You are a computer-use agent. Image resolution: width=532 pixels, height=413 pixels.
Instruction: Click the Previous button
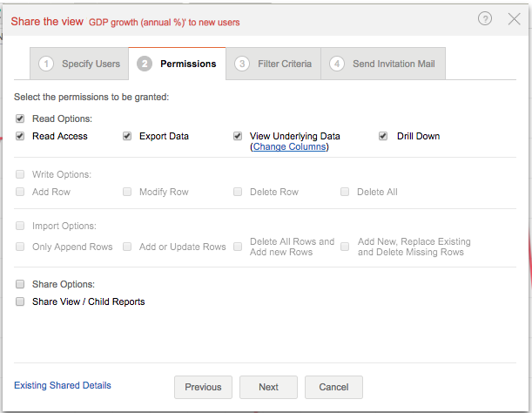click(x=203, y=387)
